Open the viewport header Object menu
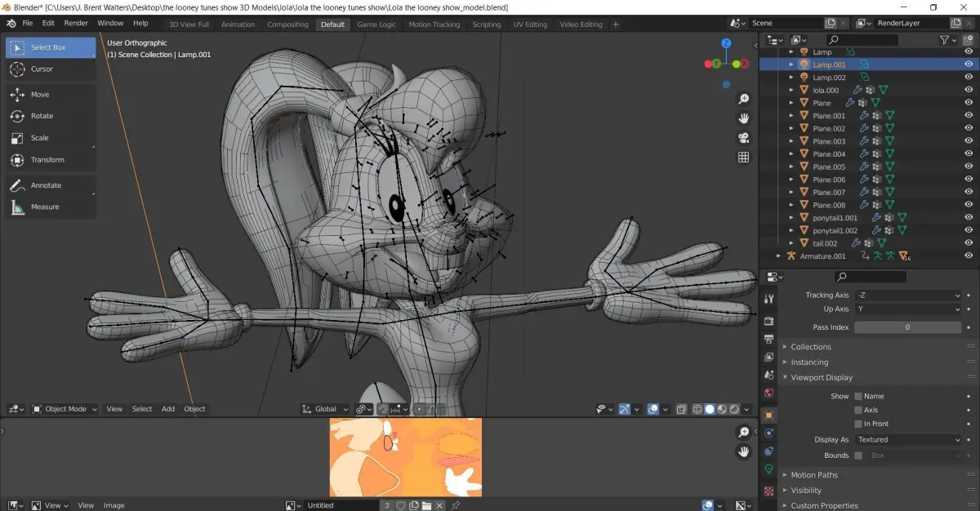The height and width of the screenshot is (511, 980). (194, 409)
